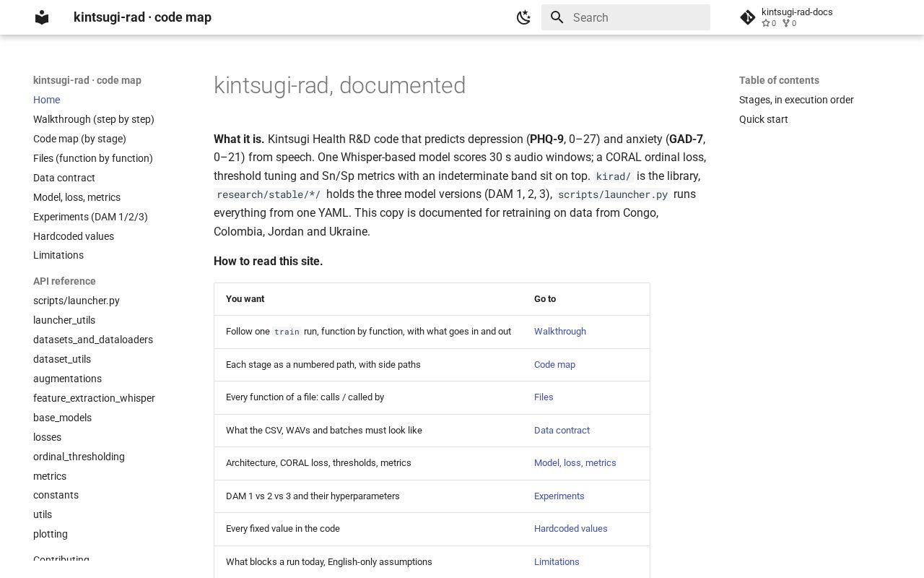Viewport: 924px width, 578px height.
Task: Click the book logo icon in header
Action: coord(42,17)
